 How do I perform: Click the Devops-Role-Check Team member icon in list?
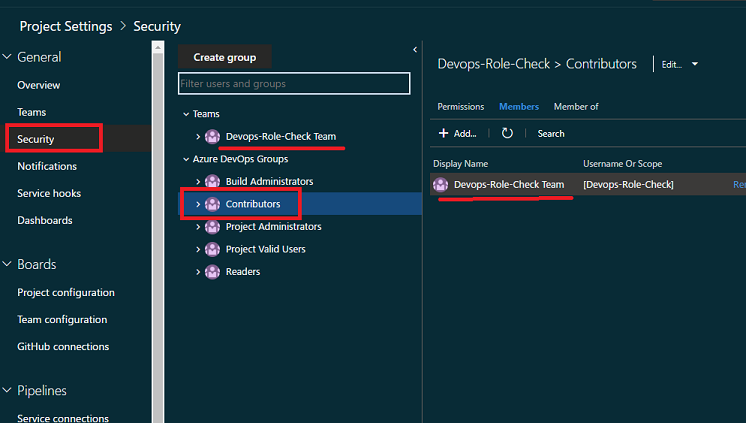[x=441, y=185]
